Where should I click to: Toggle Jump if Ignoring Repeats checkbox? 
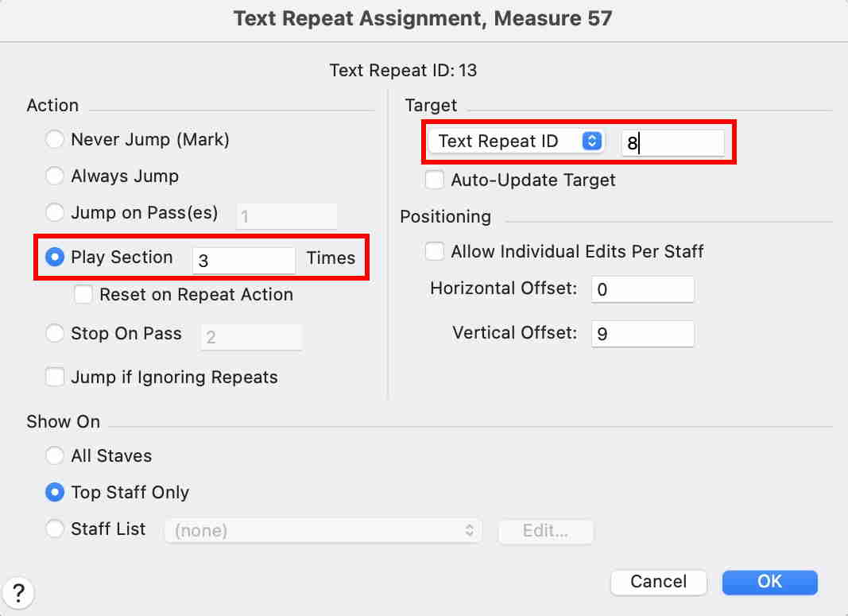tap(55, 377)
